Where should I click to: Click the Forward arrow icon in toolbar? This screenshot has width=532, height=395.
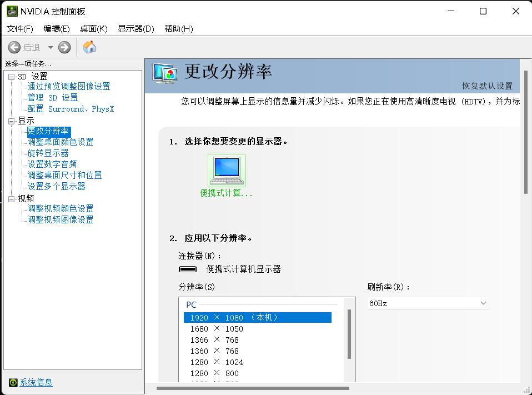tap(64, 48)
